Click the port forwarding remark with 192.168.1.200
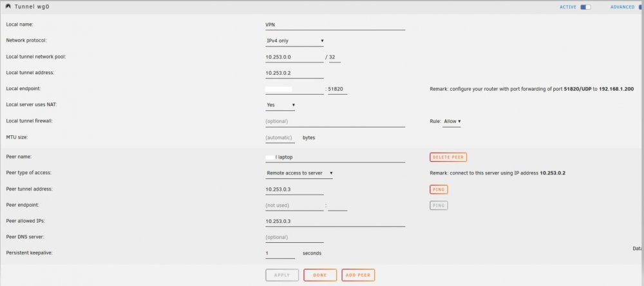Image resolution: width=644 pixels, height=286 pixels. tap(531, 89)
